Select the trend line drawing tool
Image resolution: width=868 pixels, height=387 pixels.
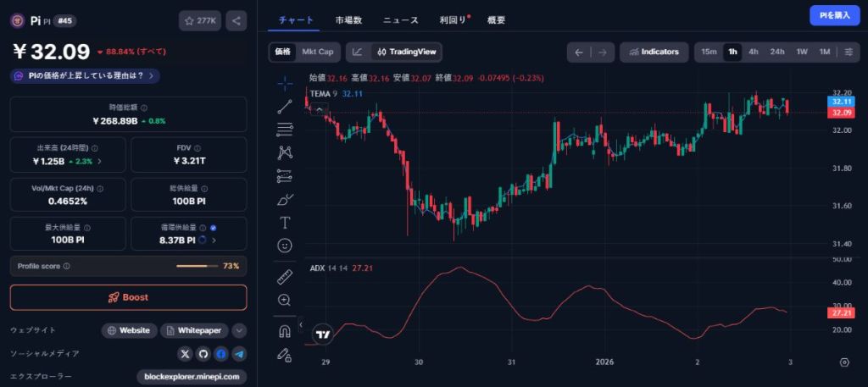coord(285,107)
